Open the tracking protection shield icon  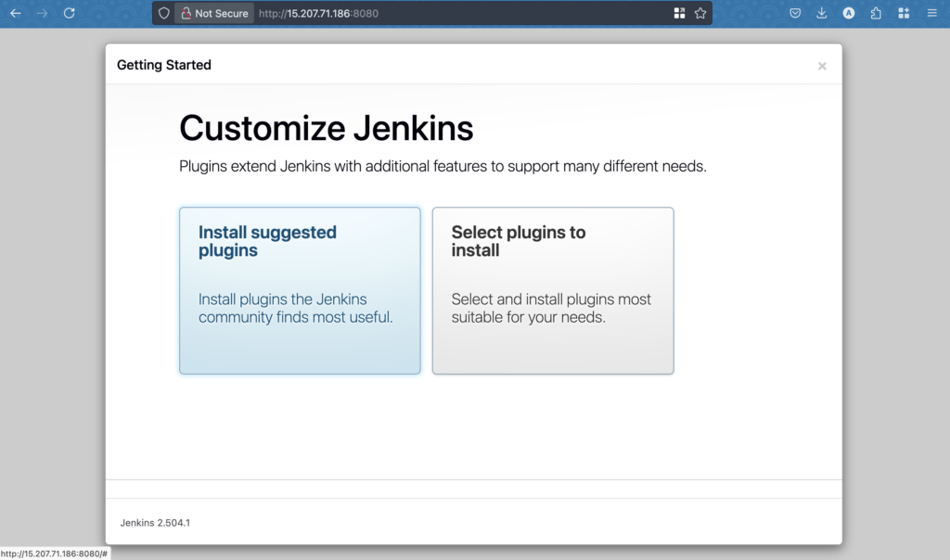pyautogui.click(x=163, y=13)
